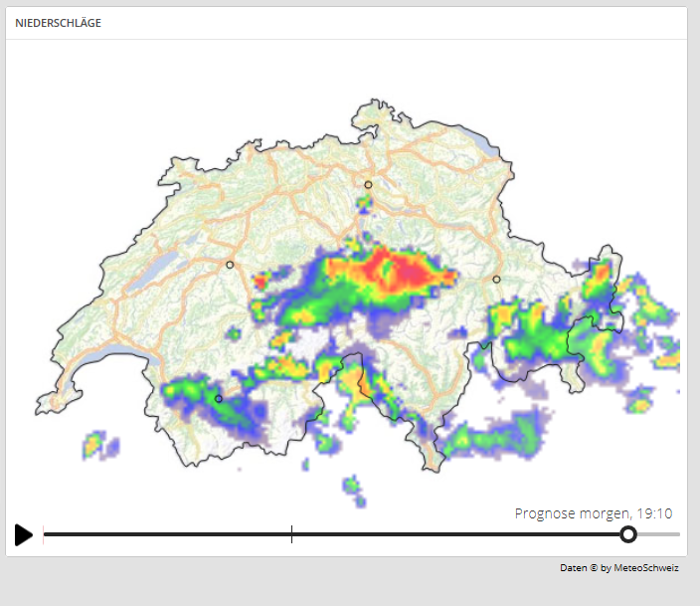Click the red start marker of the timeline

[44, 534]
